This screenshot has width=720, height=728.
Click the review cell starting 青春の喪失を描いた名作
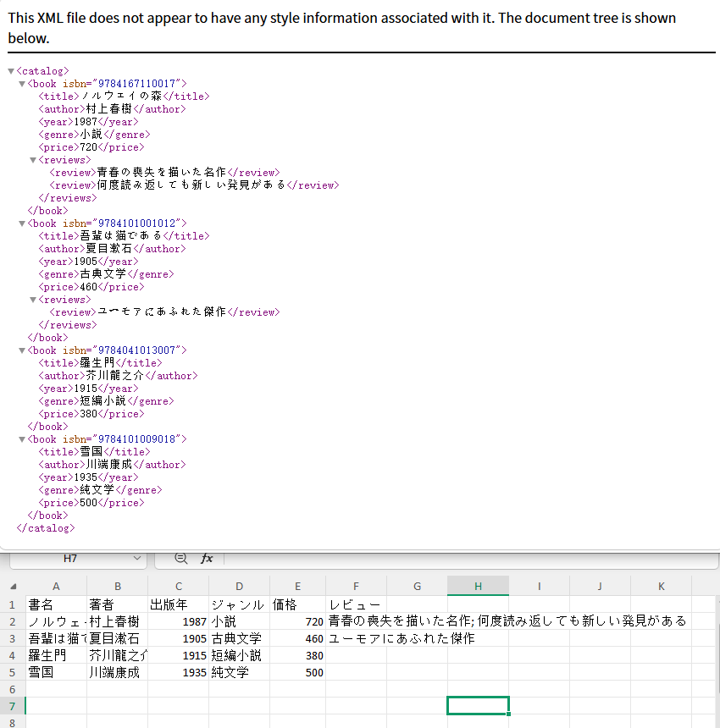point(357,621)
